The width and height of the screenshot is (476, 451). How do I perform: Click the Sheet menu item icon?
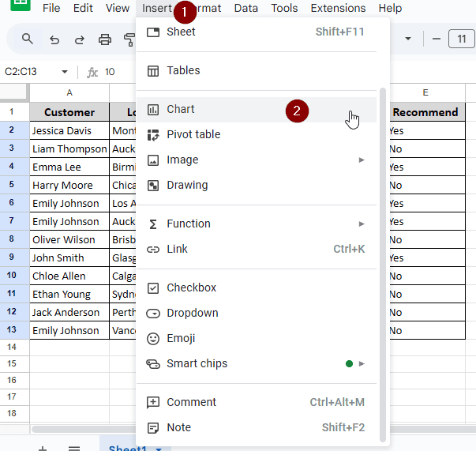pos(153,32)
